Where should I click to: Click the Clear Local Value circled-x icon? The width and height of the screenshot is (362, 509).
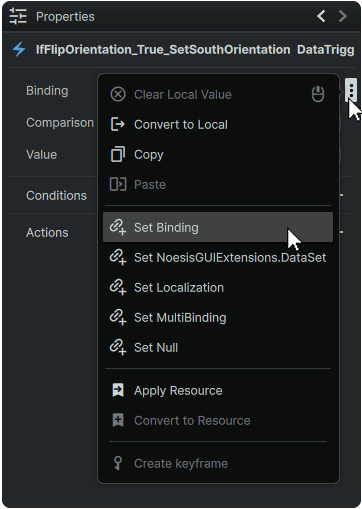pyautogui.click(x=118, y=94)
